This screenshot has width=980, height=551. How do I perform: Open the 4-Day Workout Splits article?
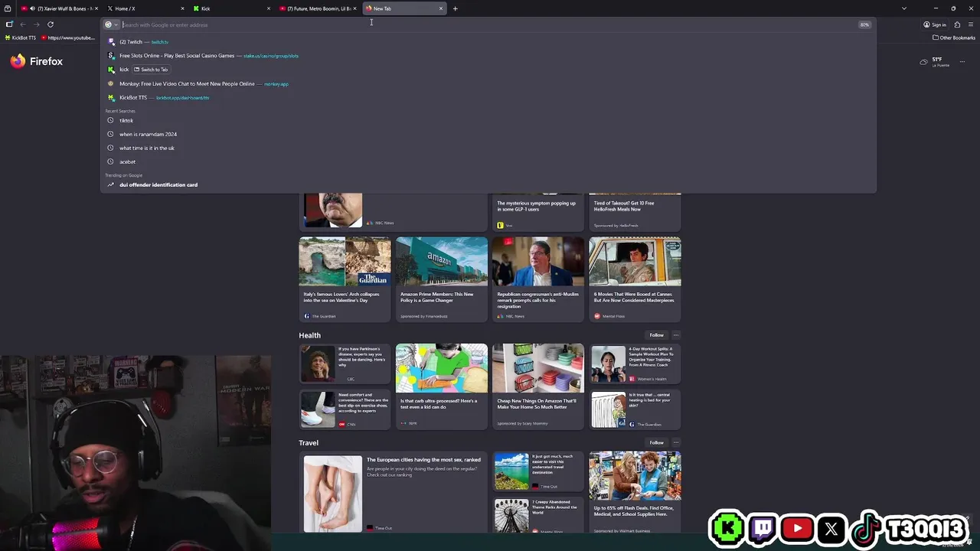point(635,364)
